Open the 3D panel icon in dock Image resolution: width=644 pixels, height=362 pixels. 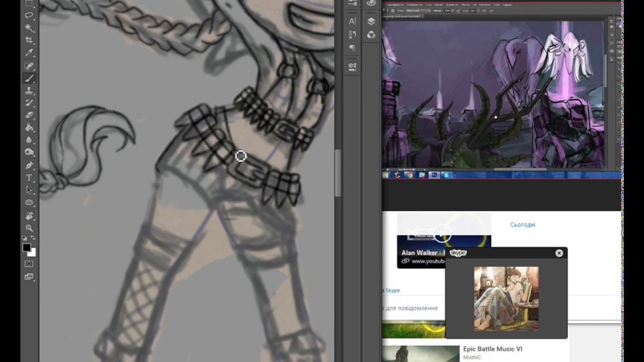pos(352,66)
